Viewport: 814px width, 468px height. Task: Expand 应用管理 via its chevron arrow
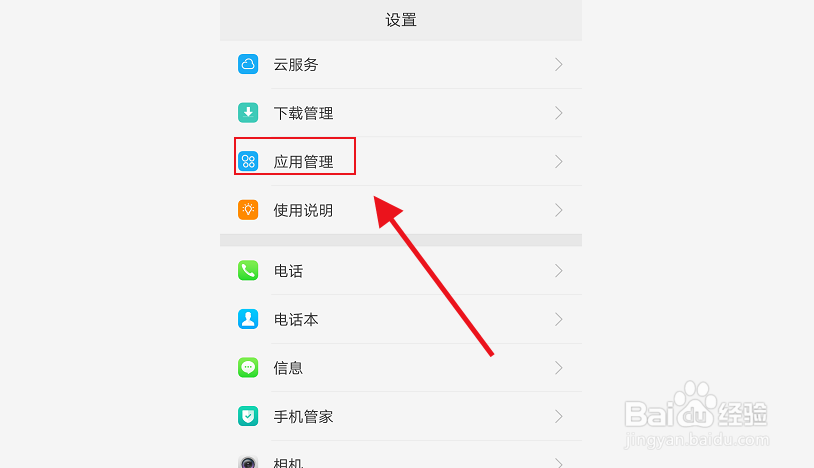[x=559, y=161]
